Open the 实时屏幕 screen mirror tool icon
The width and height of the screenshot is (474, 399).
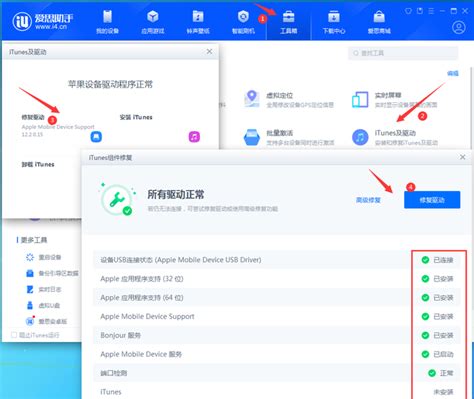point(360,99)
